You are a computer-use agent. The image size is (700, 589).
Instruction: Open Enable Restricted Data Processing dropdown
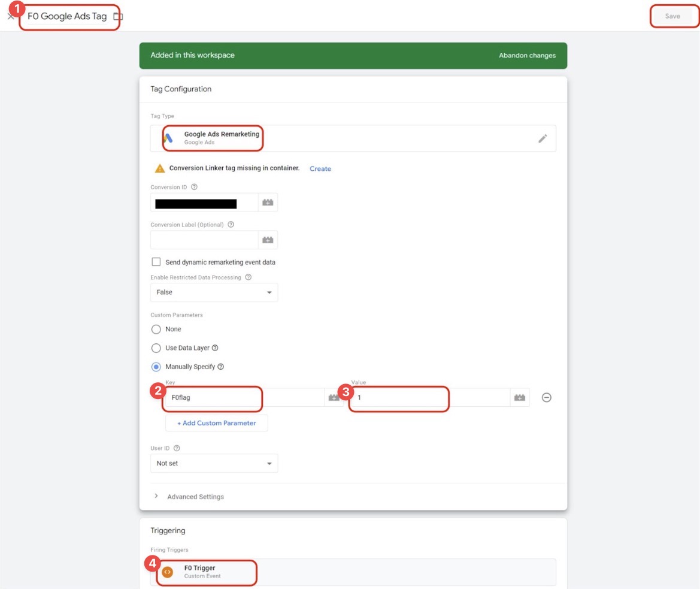click(214, 292)
